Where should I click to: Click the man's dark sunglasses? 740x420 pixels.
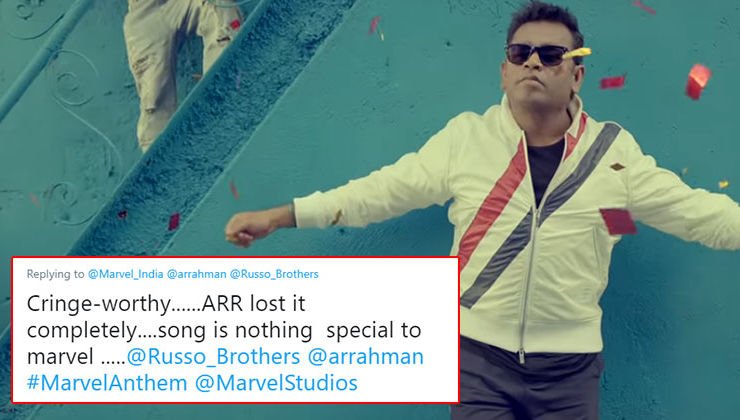point(537,54)
